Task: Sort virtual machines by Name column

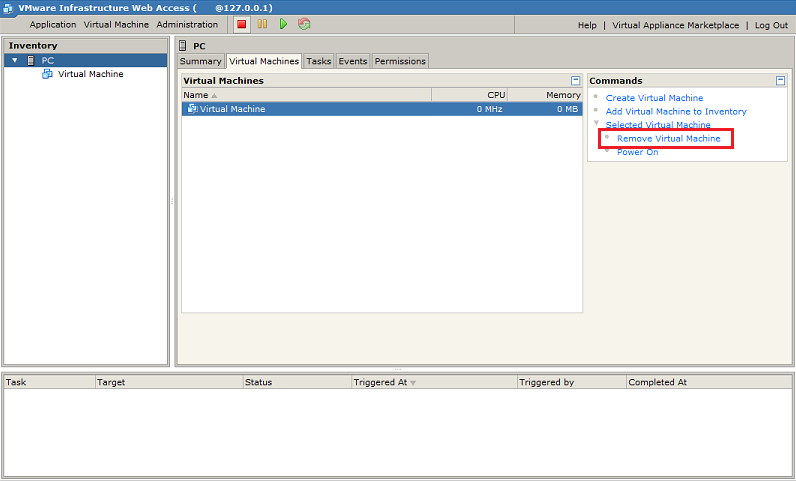Action: [196, 95]
